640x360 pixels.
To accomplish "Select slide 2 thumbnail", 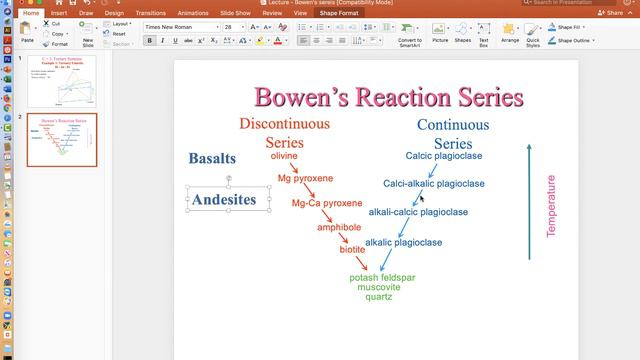I will [62, 140].
